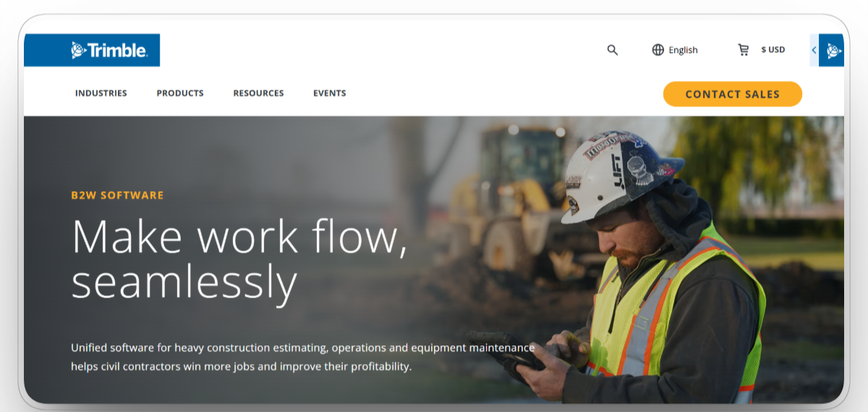Click the blue Trimble side panel icon
Screen dimensions: 868x412
point(832,51)
